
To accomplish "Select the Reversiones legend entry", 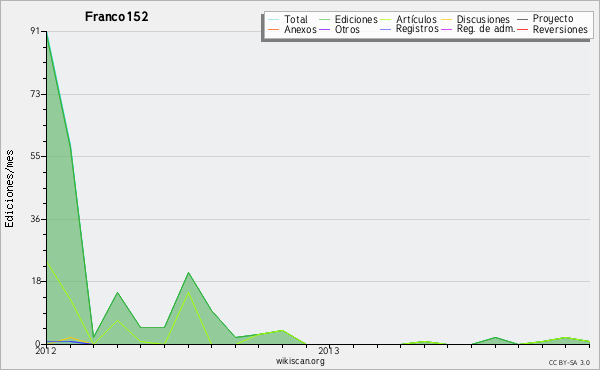I will pos(560,29).
